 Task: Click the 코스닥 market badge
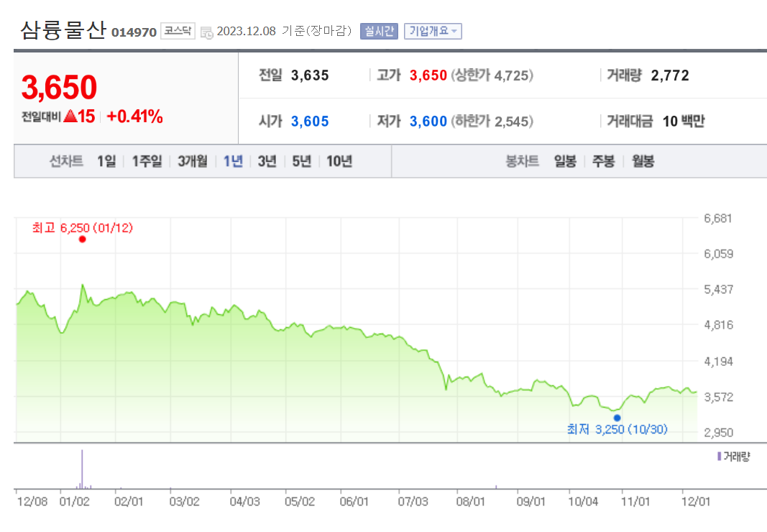click(x=178, y=31)
